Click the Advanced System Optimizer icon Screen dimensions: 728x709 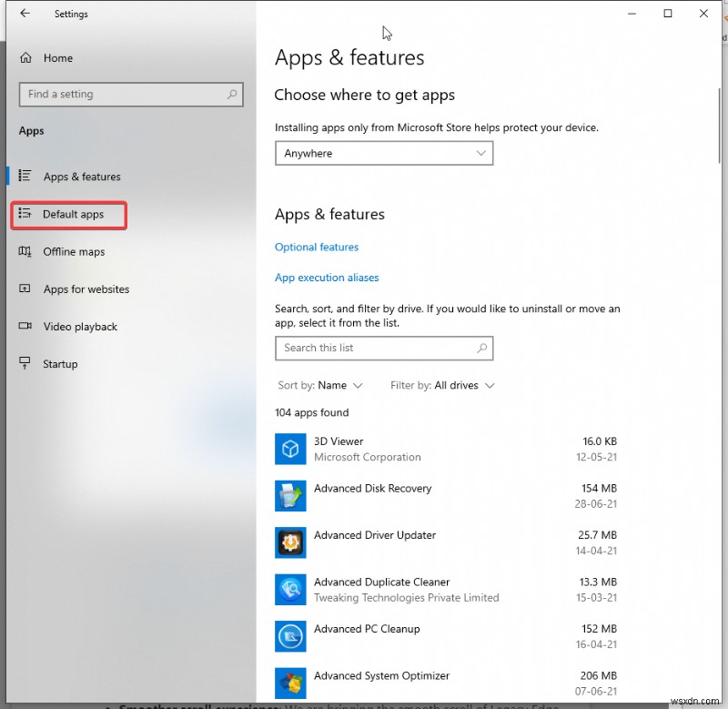tap(290, 684)
